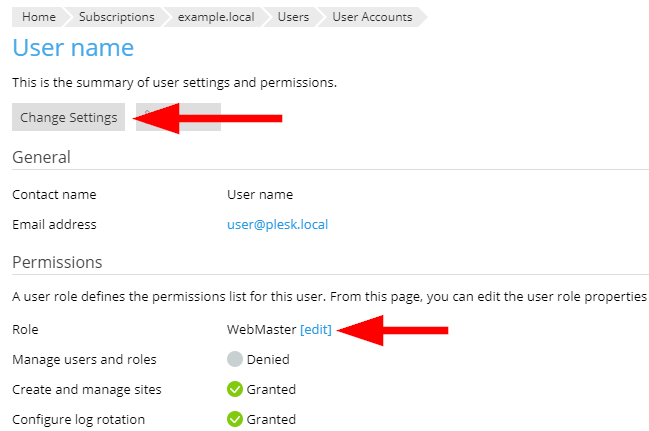Viewport: 649px width, 431px height.
Task: Click the Email address label
Action: [54, 224]
